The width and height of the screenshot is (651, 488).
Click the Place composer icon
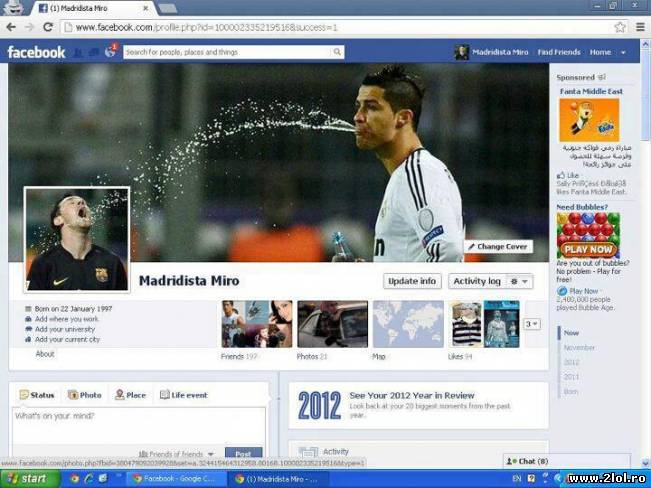click(120, 395)
